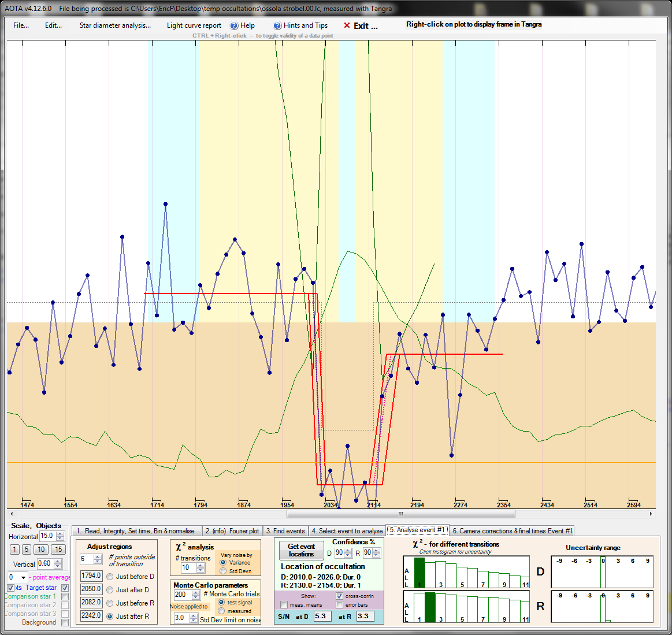Open the Edit menu
This screenshot has height=635, width=672.
pyautogui.click(x=53, y=25)
